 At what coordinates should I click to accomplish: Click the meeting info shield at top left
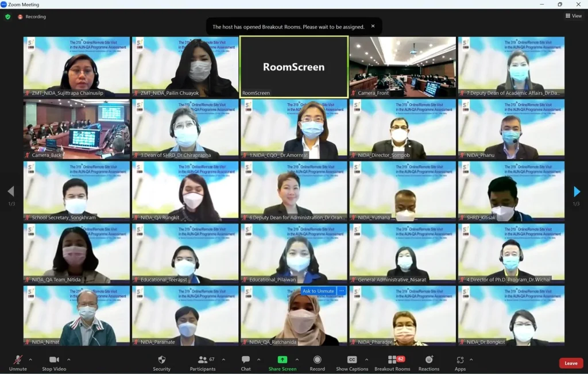8,17
